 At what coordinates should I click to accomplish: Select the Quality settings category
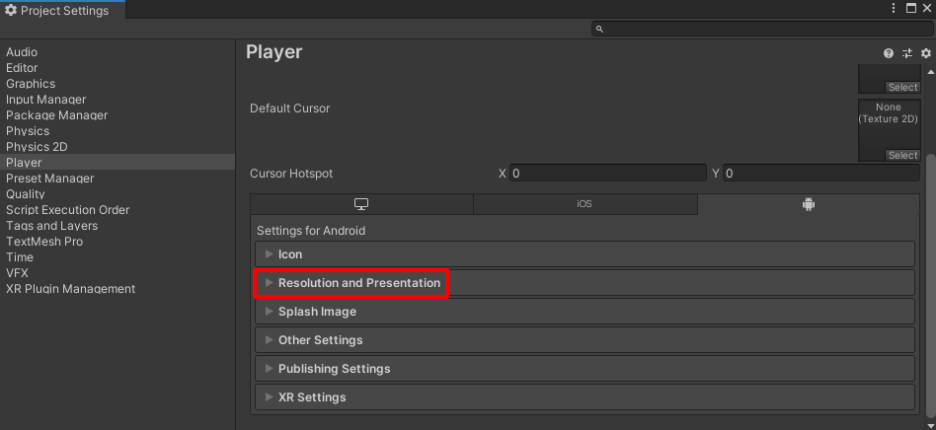click(25, 194)
